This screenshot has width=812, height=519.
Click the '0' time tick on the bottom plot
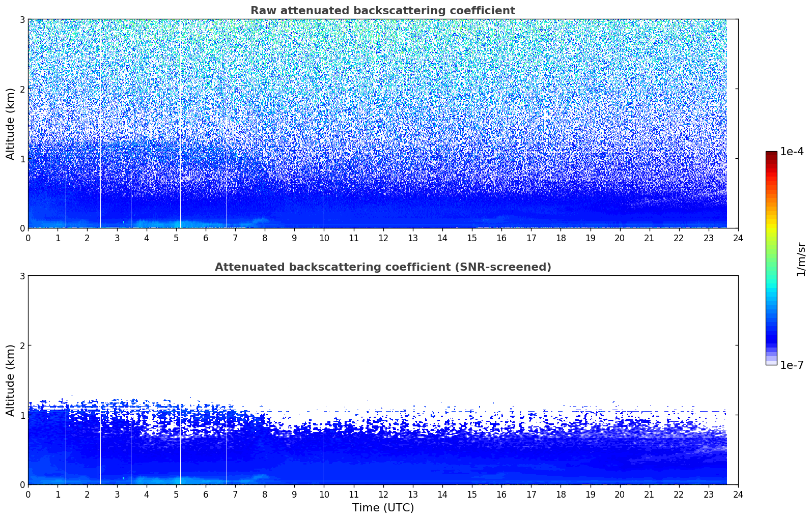(x=28, y=494)
